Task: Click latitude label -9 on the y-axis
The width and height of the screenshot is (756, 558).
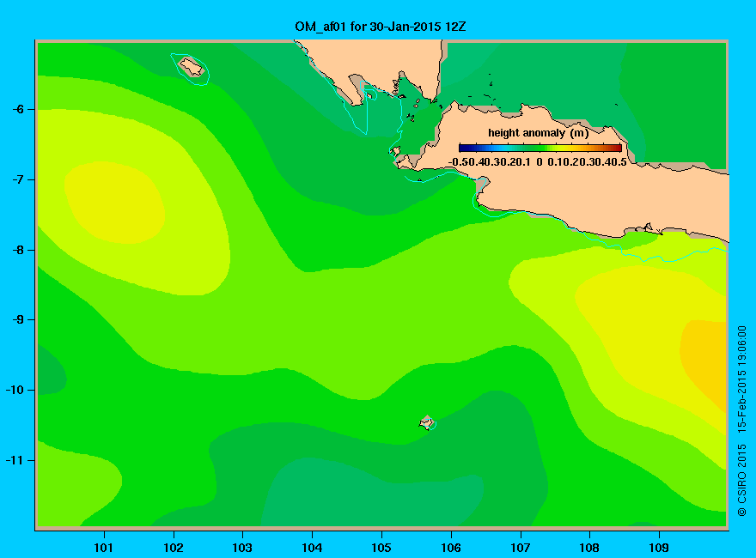Action: 18,320
